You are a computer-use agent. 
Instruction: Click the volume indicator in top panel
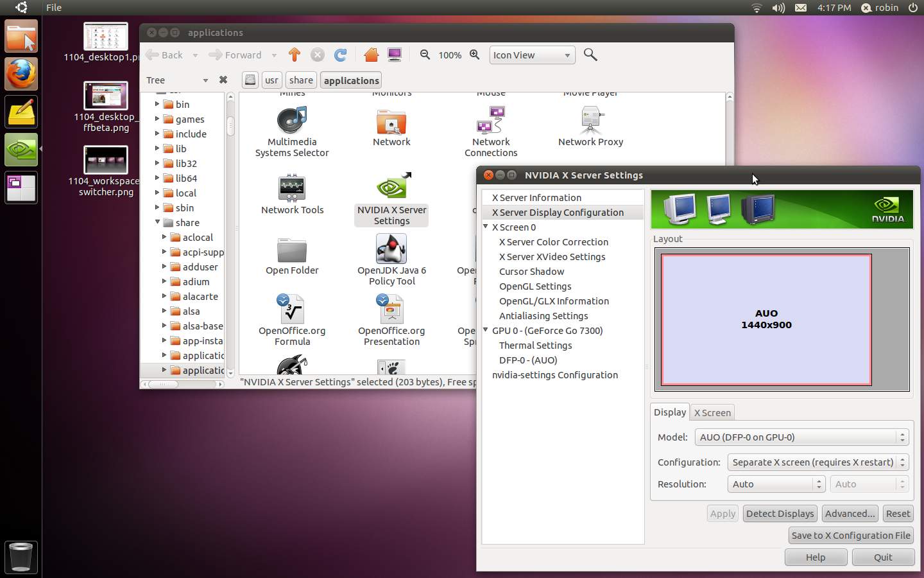point(778,8)
